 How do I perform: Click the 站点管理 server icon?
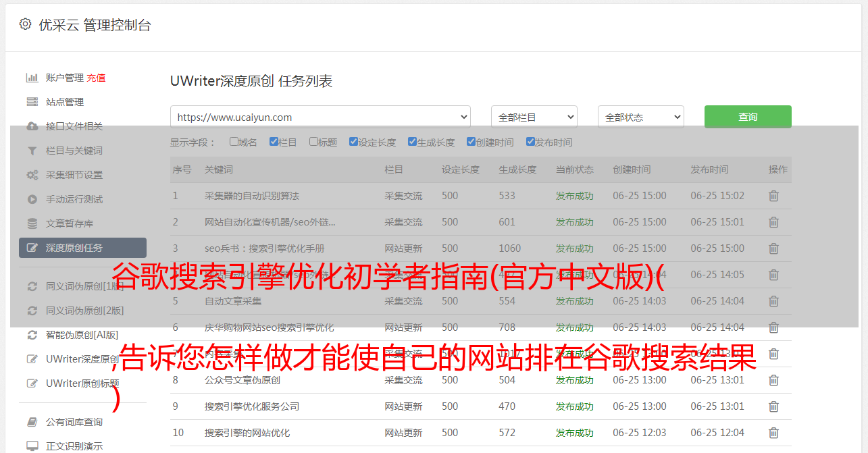32,102
